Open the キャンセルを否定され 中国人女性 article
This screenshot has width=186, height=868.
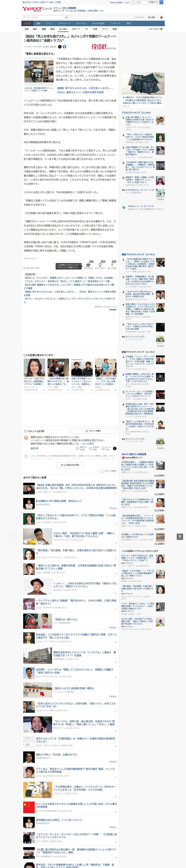pyautogui.click(x=76, y=805)
